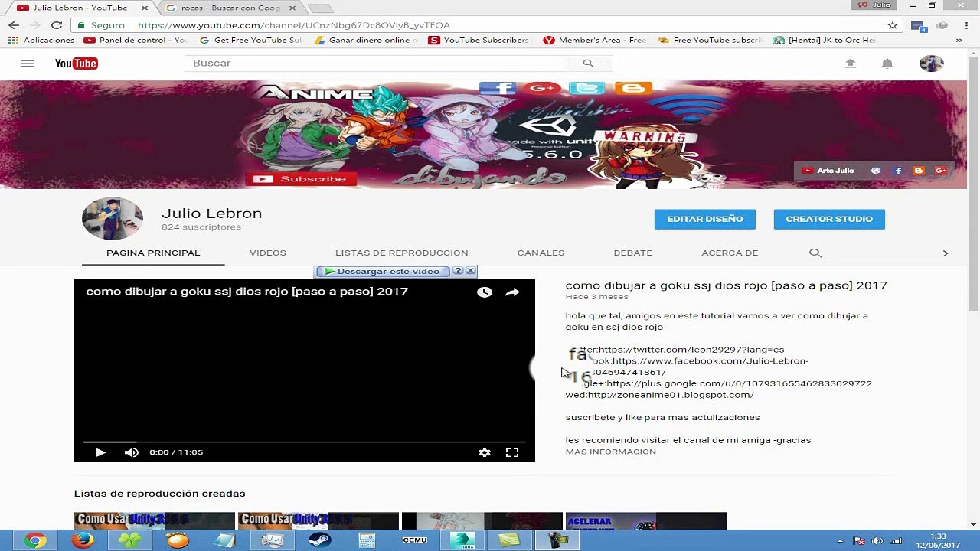The image size is (980, 551).
Task: Go to YouTube home via the logo
Action: [76, 63]
